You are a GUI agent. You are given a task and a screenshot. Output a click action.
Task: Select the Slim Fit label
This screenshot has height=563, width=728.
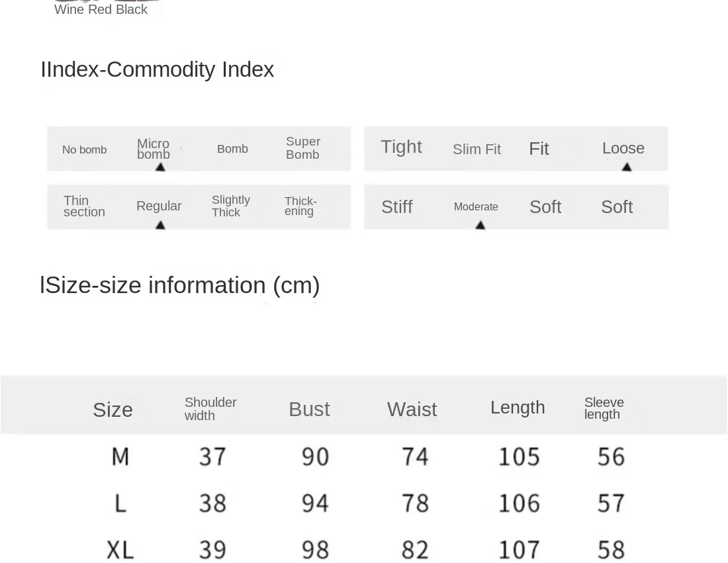[x=477, y=149]
